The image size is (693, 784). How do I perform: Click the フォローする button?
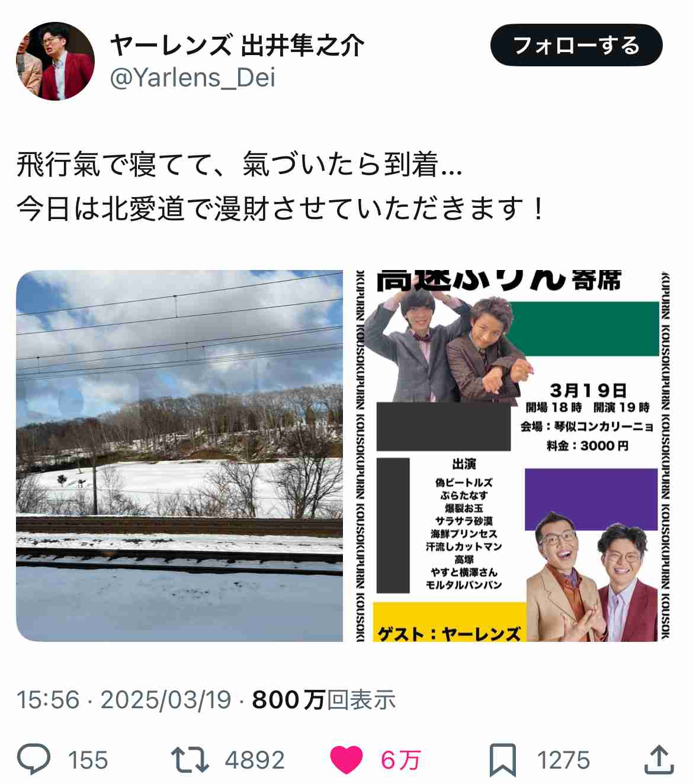pyautogui.click(x=576, y=45)
